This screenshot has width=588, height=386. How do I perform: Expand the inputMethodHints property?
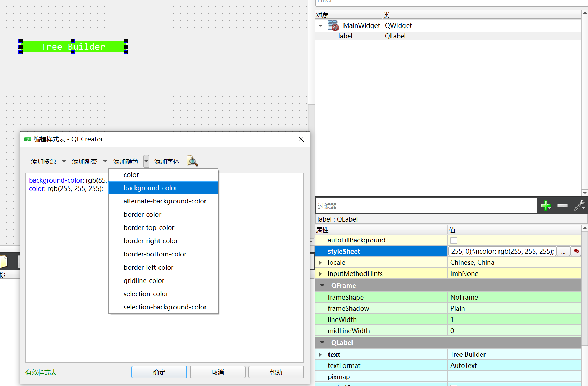click(320, 274)
